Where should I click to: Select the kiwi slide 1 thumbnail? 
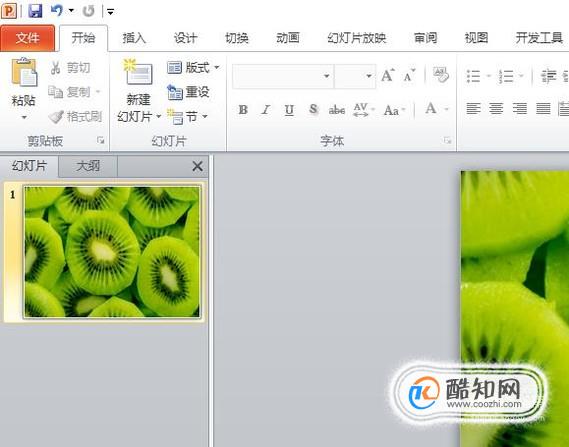click(112, 251)
